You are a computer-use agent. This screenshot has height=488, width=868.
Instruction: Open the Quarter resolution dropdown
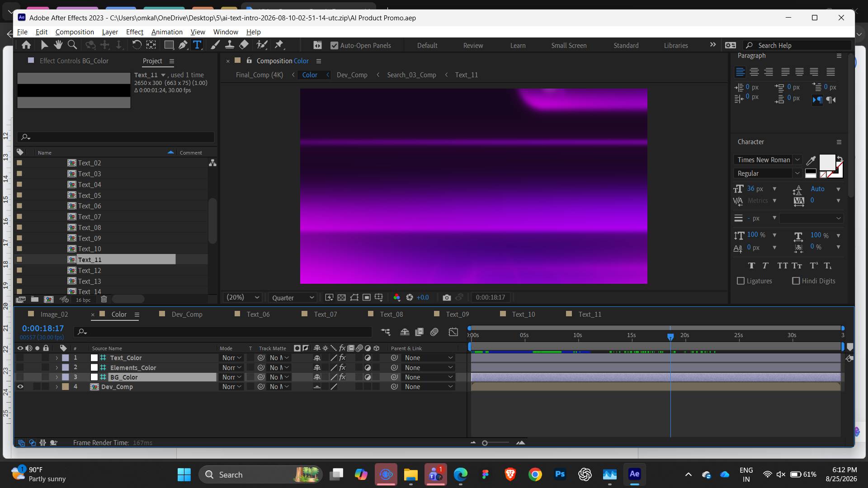292,298
